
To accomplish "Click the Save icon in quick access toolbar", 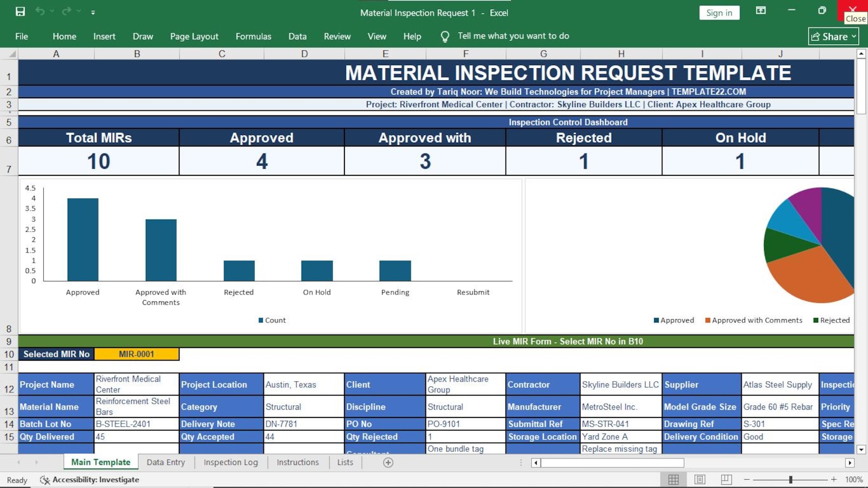I will coord(20,11).
